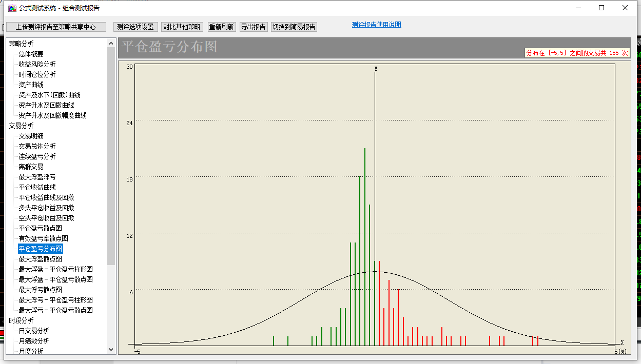The width and height of the screenshot is (641, 364).
Task: Show 资产曲线 report
Action: 31,85
